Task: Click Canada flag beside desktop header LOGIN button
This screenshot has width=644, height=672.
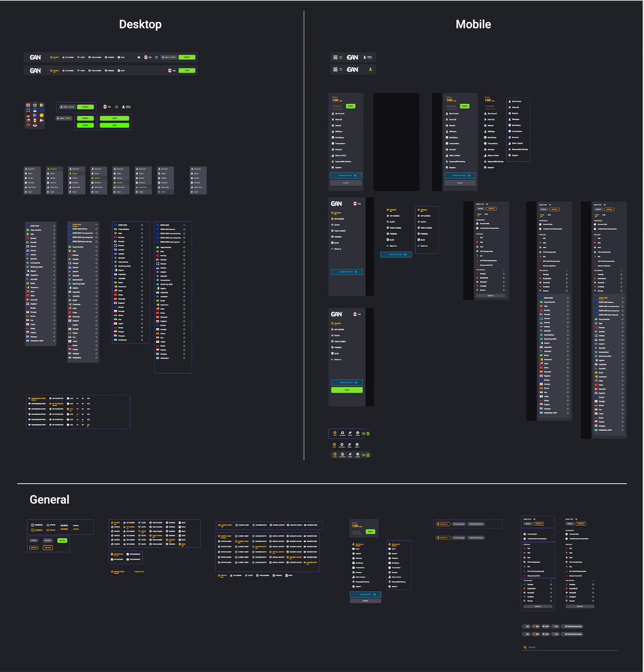Action: point(170,71)
